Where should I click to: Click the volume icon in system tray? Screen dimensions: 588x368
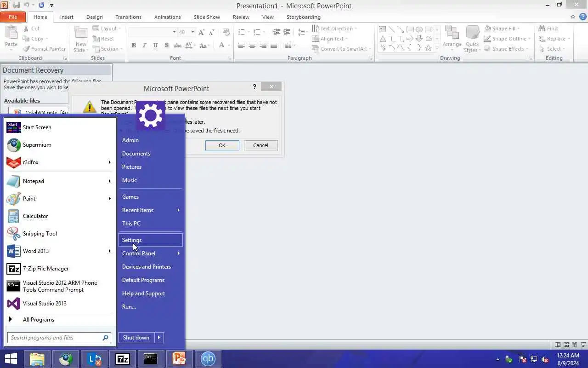(x=545, y=359)
